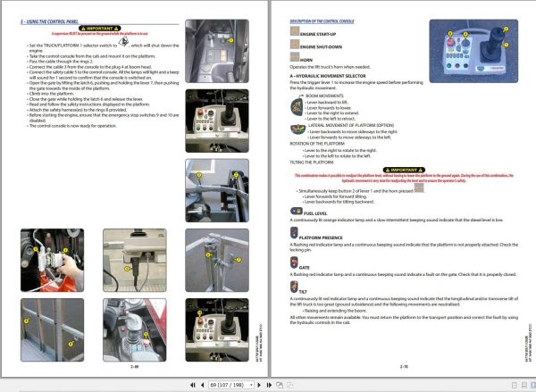This screenshot has width=536, height=392.
Task: Click 'The control console is now ready for operation' line
Action: [x=73, y=126]
